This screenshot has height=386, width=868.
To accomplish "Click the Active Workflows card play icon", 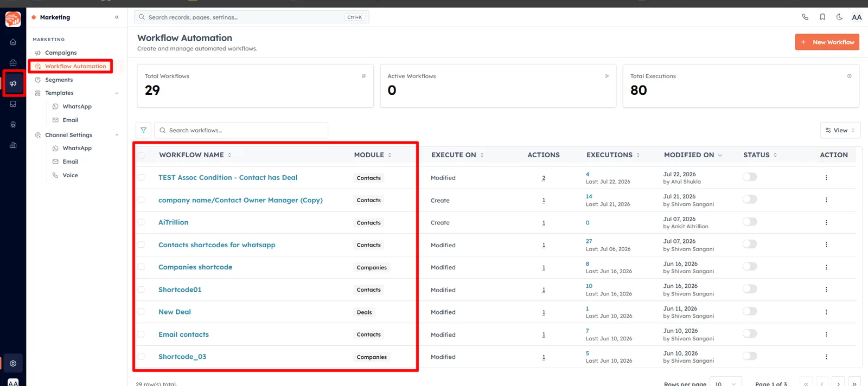I will (x=607, y=76).
